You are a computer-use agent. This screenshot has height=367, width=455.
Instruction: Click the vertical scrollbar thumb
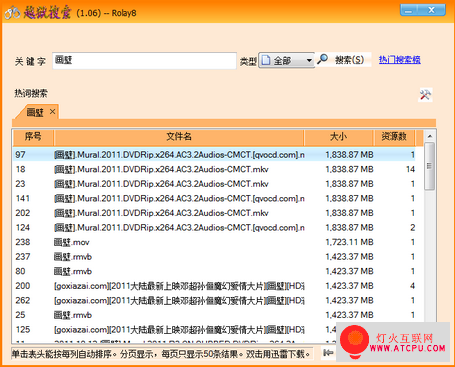(430, 166)
